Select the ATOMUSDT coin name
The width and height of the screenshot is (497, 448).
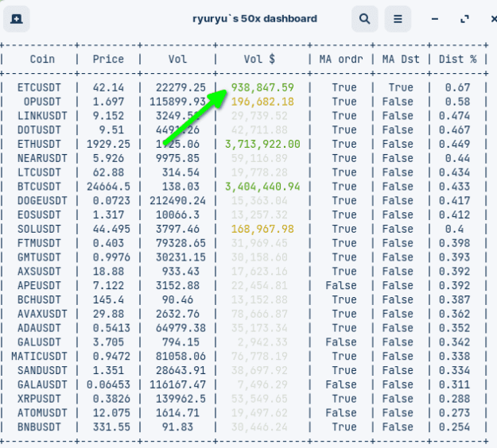(42, 413)
